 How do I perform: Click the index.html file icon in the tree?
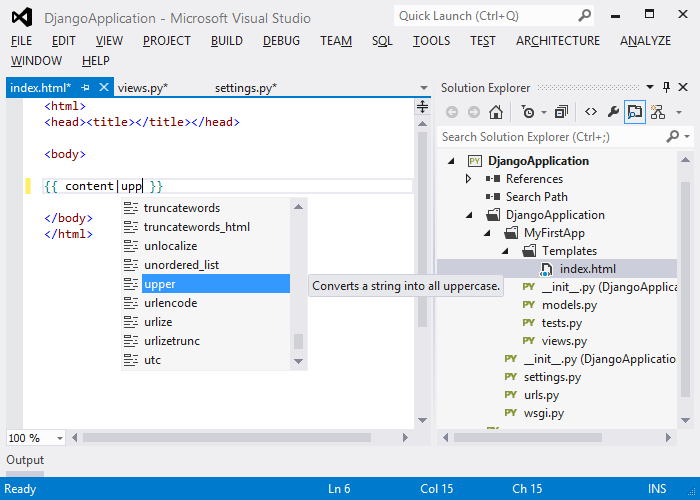pos(546,269)
